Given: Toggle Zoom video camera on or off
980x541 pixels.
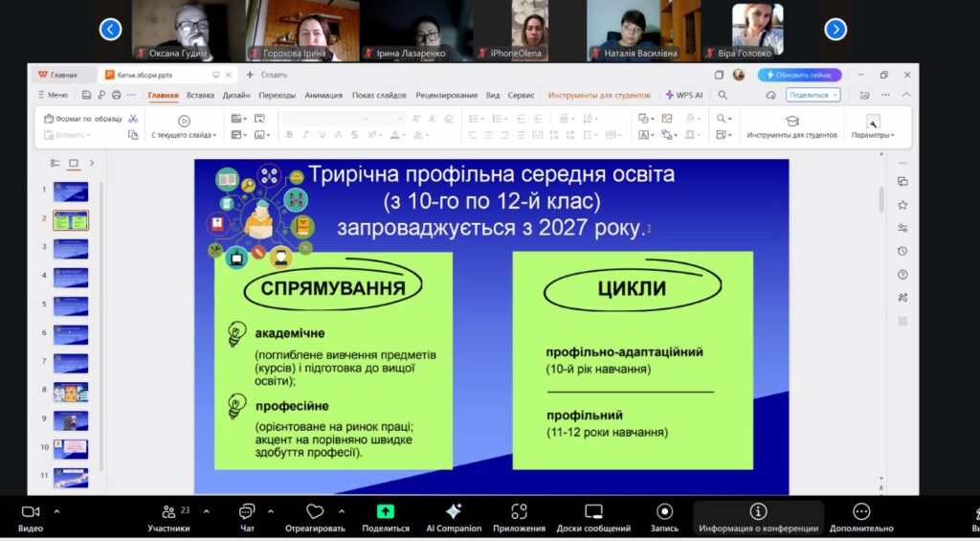Looking at the screenshot, I should coord(30,511).
